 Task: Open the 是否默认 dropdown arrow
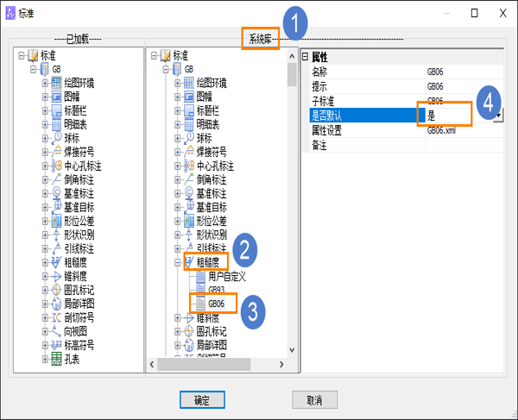(498, 116)
